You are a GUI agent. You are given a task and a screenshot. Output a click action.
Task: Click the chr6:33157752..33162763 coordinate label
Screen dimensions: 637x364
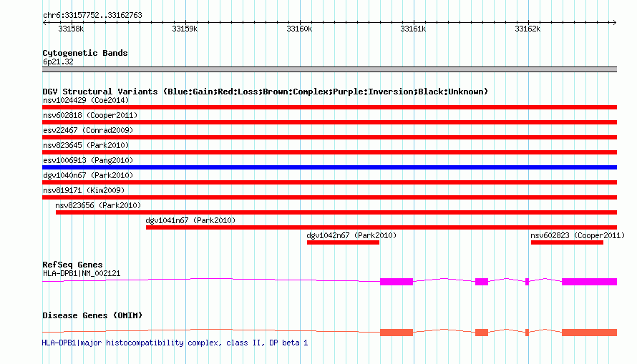click(x=92, y=15)
